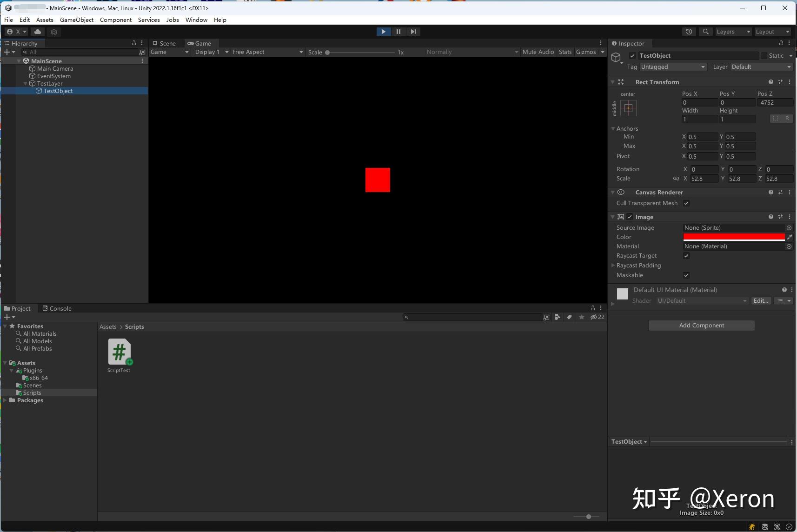The width and height of the screenshot is (797, 532).
Task: Click the Pause button in the toolbar
Action: pos(398,32)
